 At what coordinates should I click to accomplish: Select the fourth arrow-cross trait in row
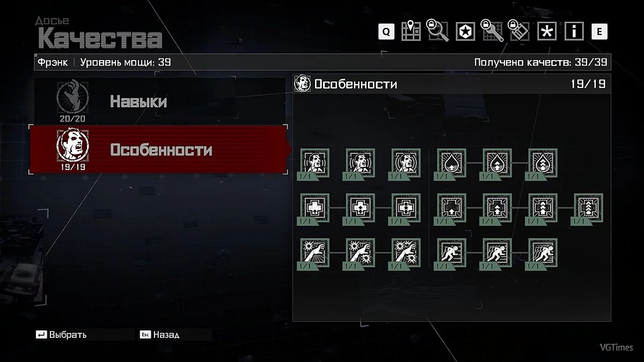point(588,209)
